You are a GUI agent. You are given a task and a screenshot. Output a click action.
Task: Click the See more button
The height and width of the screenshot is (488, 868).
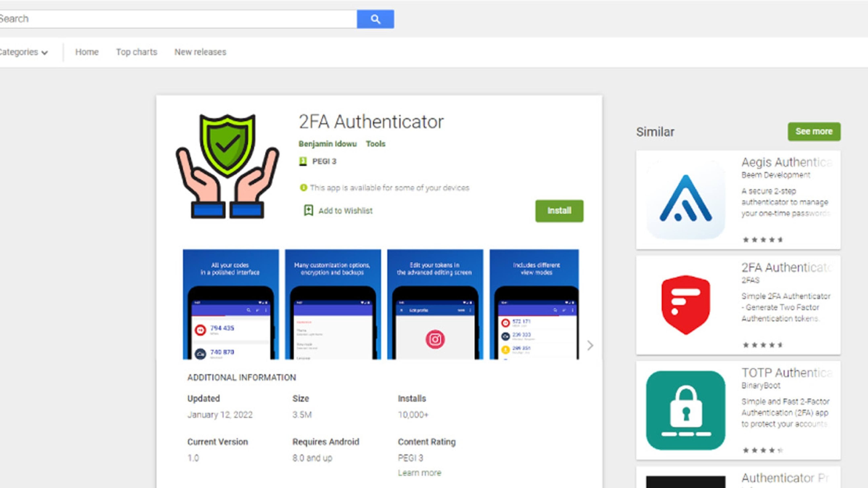(814, 132)
